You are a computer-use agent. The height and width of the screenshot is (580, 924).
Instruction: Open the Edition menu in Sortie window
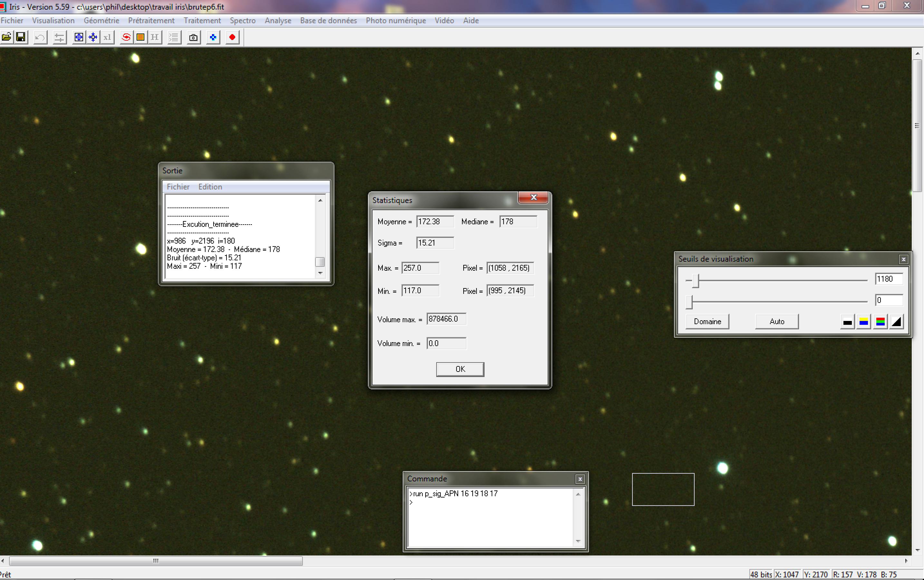(210, 187)
